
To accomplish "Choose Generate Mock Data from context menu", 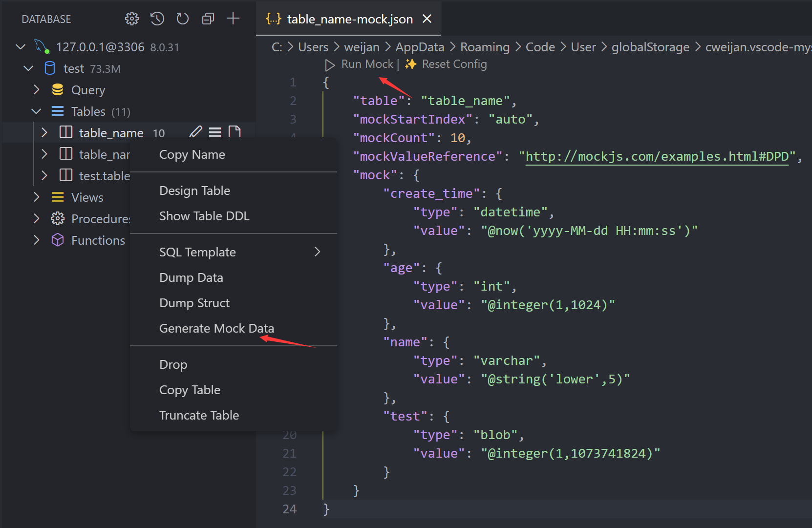I will [216, 328].
